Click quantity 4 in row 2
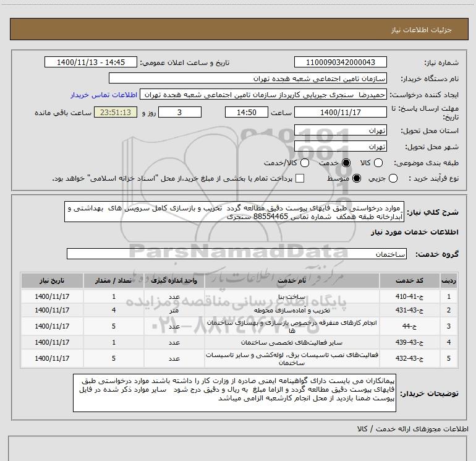 click(x=114, y=310)
